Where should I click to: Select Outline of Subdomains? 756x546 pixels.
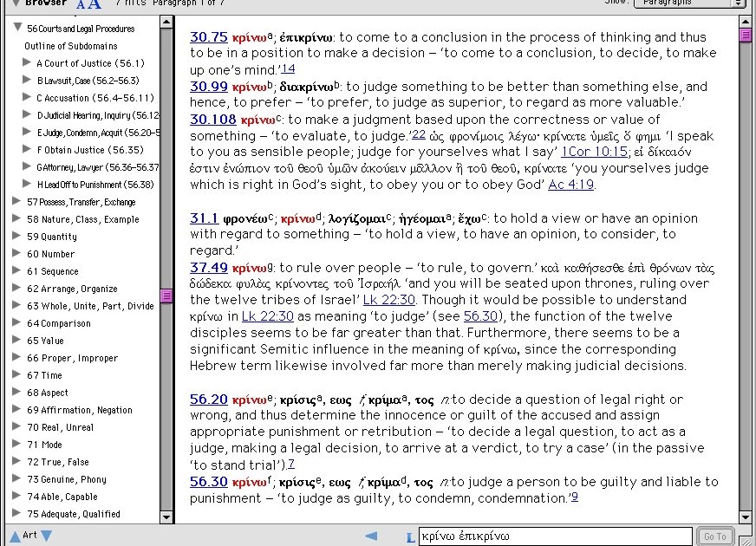[71, 46]
